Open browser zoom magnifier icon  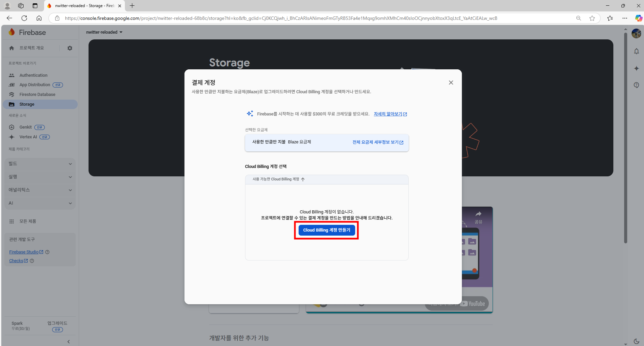579,18
